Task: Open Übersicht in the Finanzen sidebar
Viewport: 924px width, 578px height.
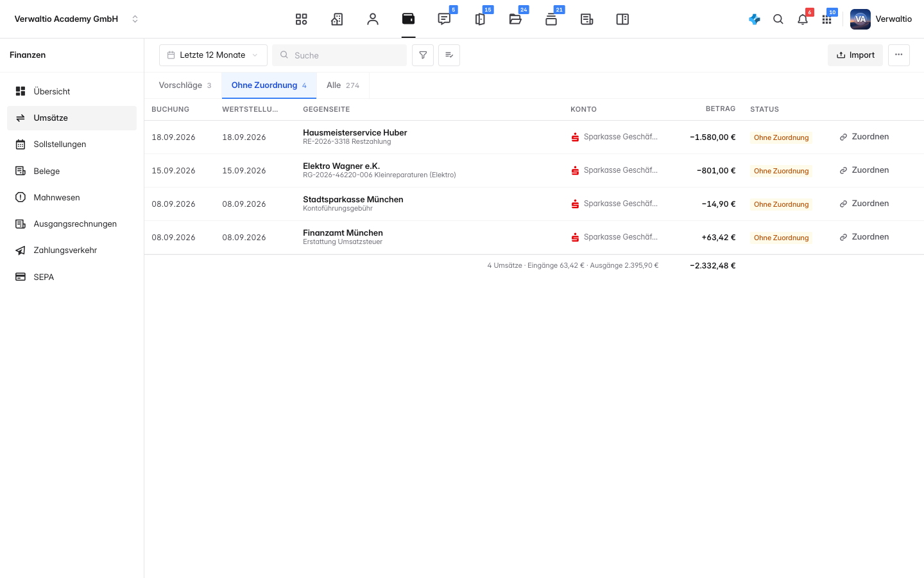Action: (72, 91)
